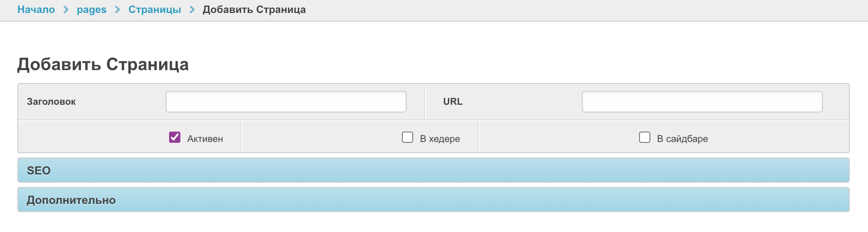Click the Активен checkbox label text
Screen dimensions: 868x232
(205, 139)
